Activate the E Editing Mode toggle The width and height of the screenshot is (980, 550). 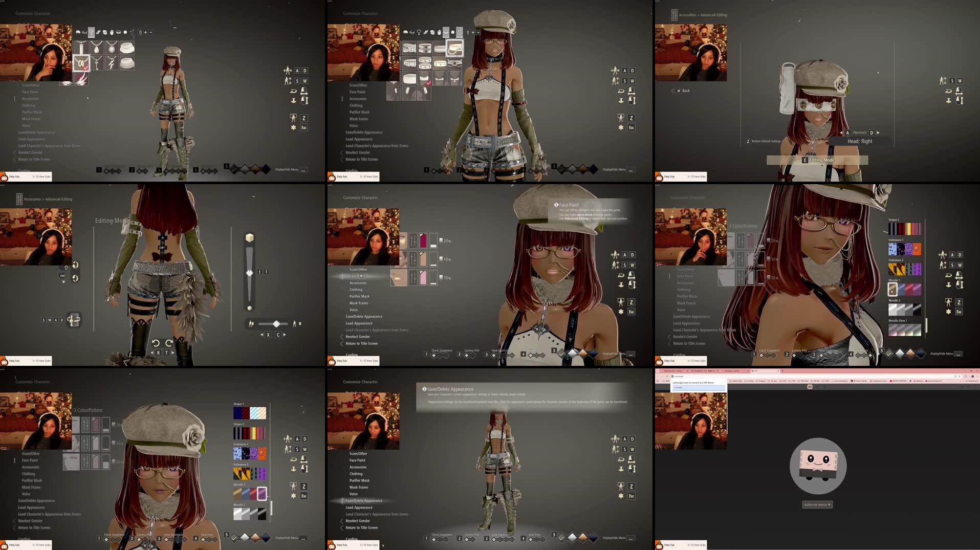click(x=817, y=160)
